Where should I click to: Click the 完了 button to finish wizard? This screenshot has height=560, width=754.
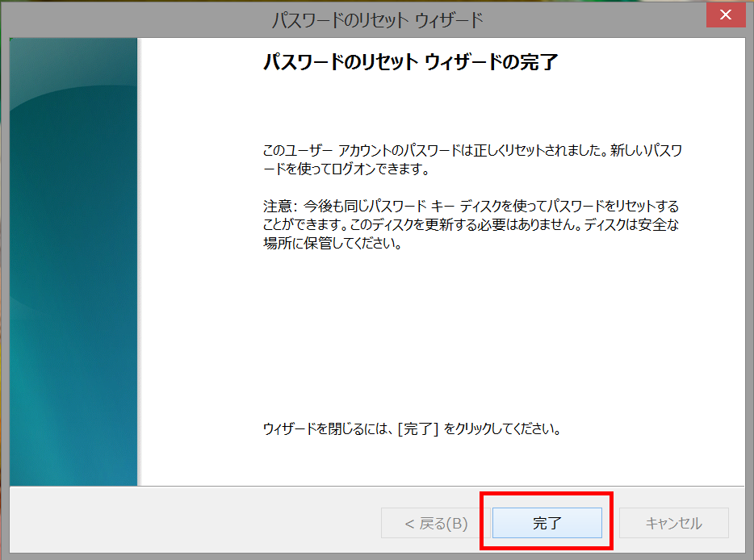tap(547, 523)
